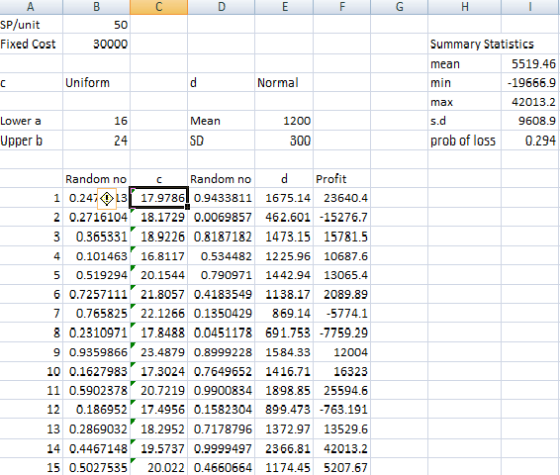This screenshot has height=475, width=560.
Task: Select column F header
Action: (342, 7)
